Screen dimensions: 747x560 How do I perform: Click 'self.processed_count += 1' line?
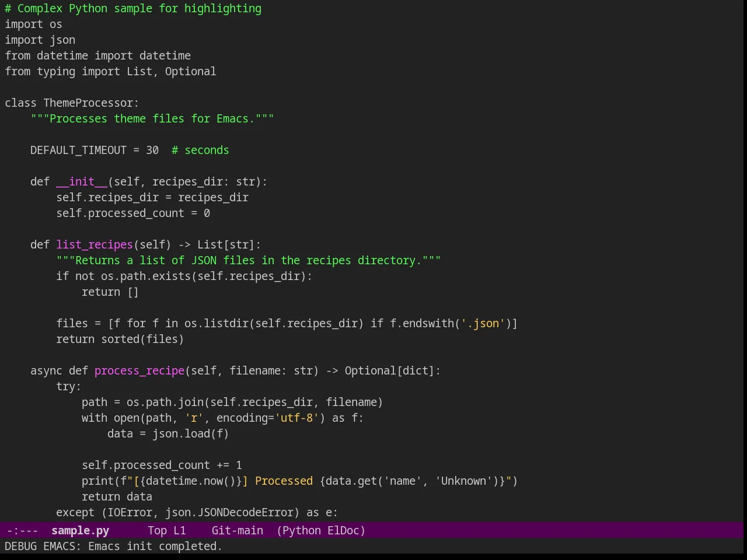click(x=162, y=465)
